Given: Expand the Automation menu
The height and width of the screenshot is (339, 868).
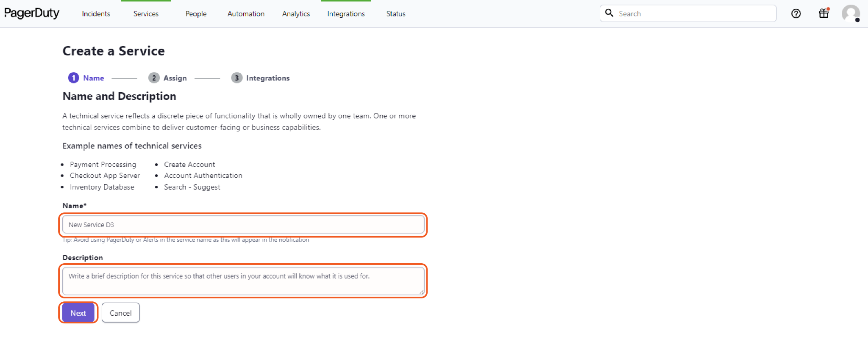Looking at the screenshot, I should 246,14.
